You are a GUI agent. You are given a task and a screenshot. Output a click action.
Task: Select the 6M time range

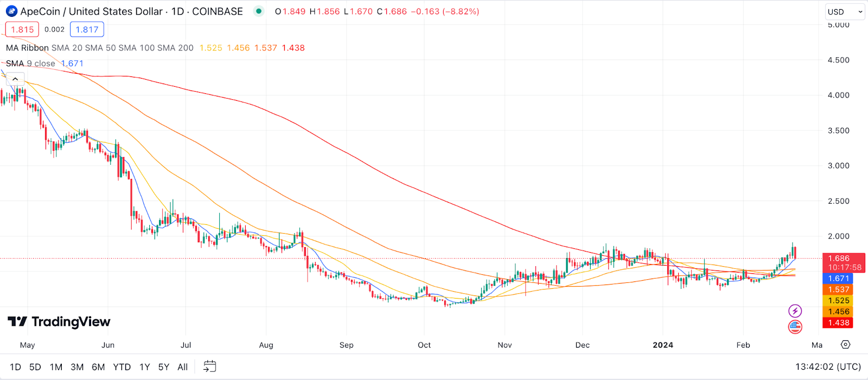tap(98, 367)
